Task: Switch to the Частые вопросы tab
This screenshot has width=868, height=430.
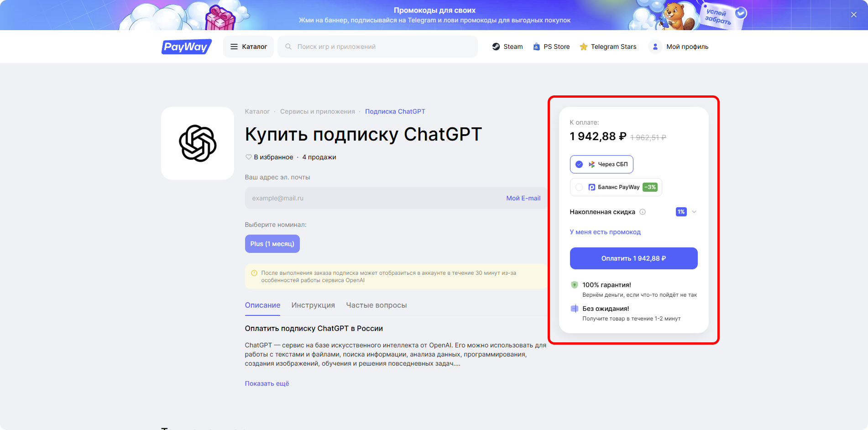Action: [x=376, y=305]
